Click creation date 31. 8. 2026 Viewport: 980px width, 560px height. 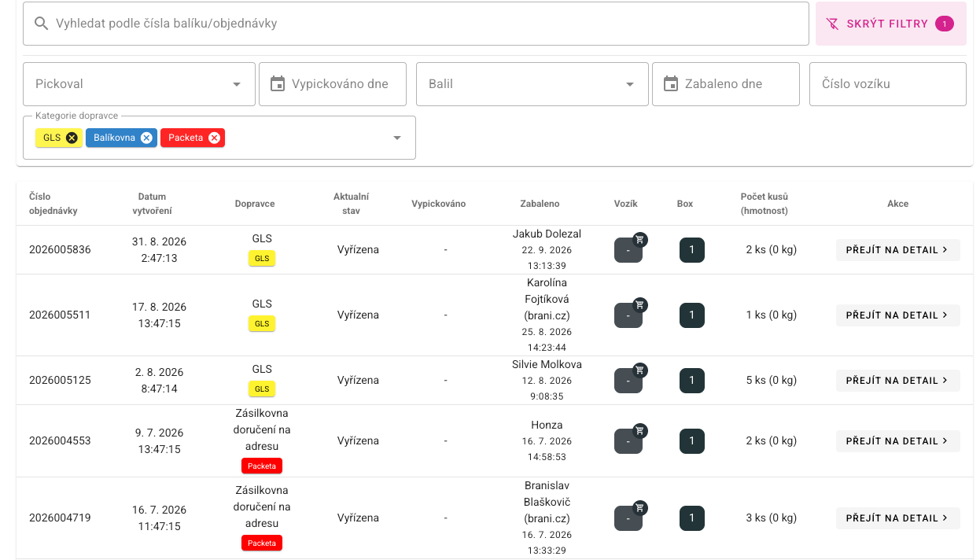159,242
